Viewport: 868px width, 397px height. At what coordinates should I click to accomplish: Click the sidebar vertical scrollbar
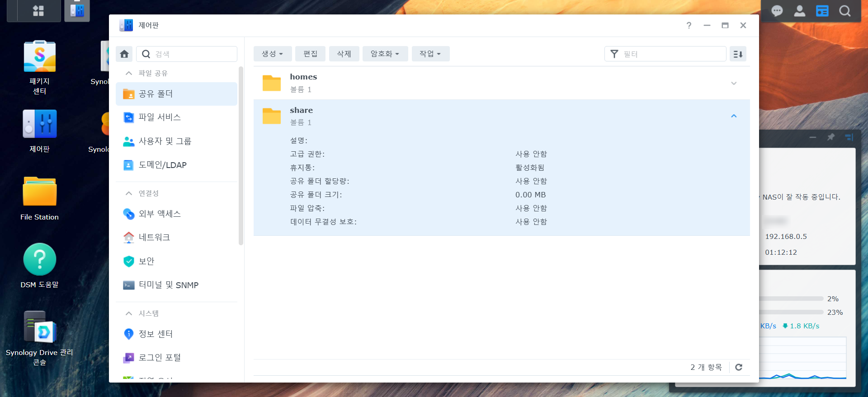click(241, 156)
